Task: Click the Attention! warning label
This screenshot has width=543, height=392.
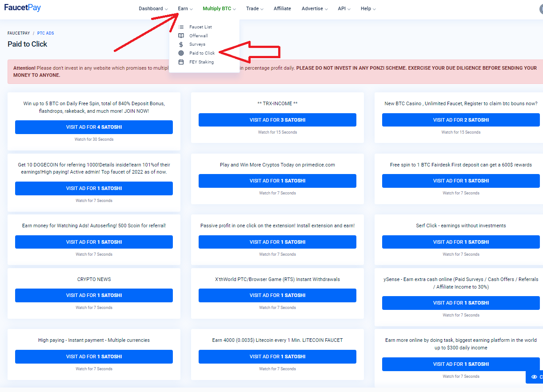Action: click(x=24, y=68)
